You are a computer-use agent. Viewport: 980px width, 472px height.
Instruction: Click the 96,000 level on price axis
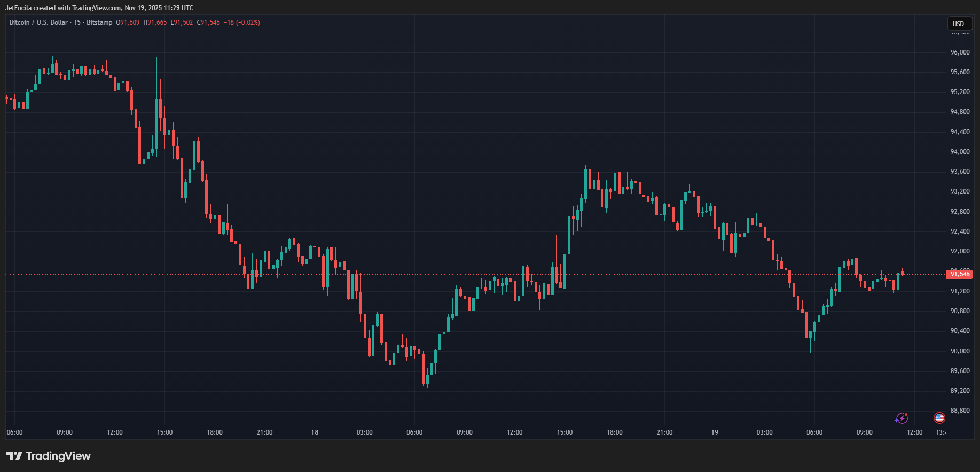(x=960, y=52)
